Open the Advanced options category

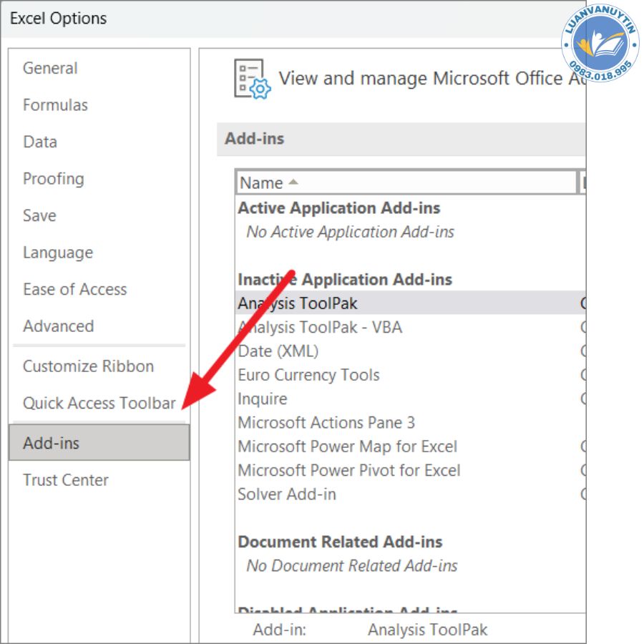[x=58, y=326]
